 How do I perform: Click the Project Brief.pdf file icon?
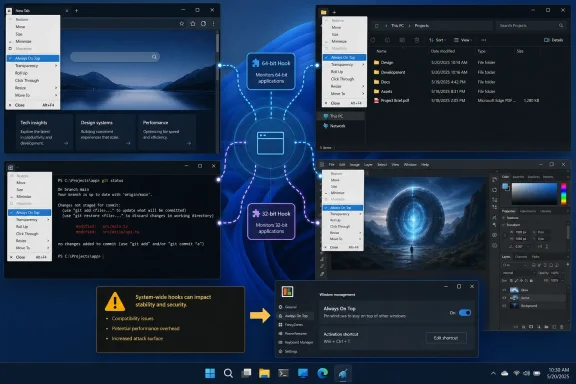tap(376, 100)
